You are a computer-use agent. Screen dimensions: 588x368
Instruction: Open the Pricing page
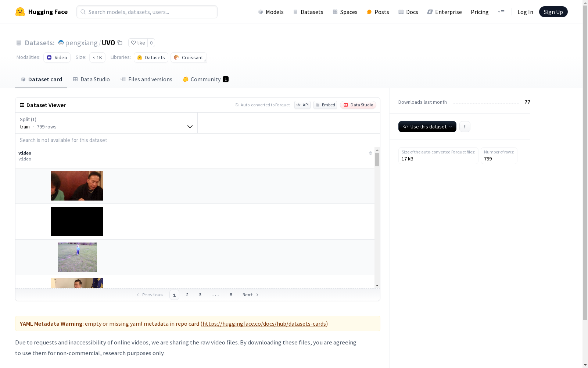(480, 12)
